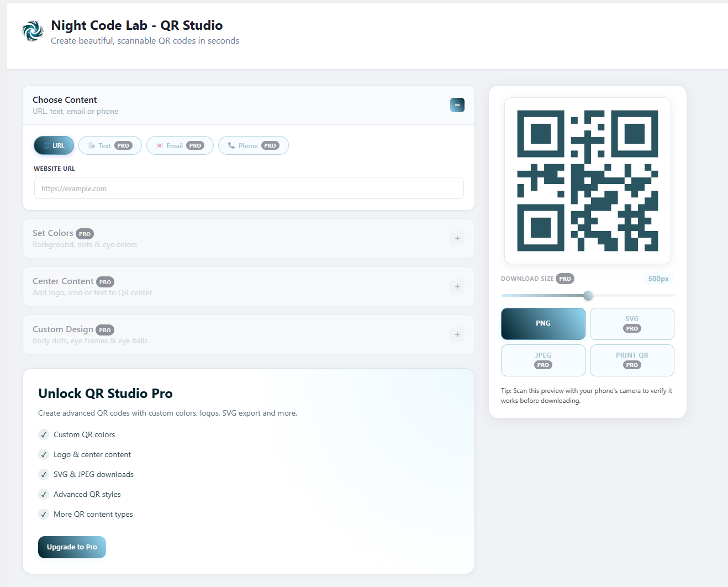
Task: Expand the Center Content section
Action: (457, 286)
